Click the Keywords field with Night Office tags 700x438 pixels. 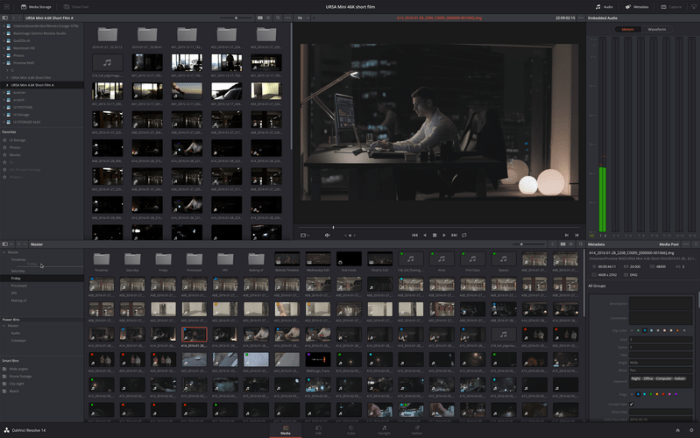[661, 381]
